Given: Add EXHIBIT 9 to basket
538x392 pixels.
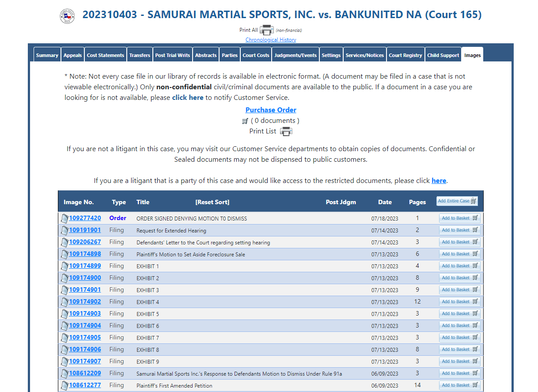Looking at the screenshot, I should (460, 362).
